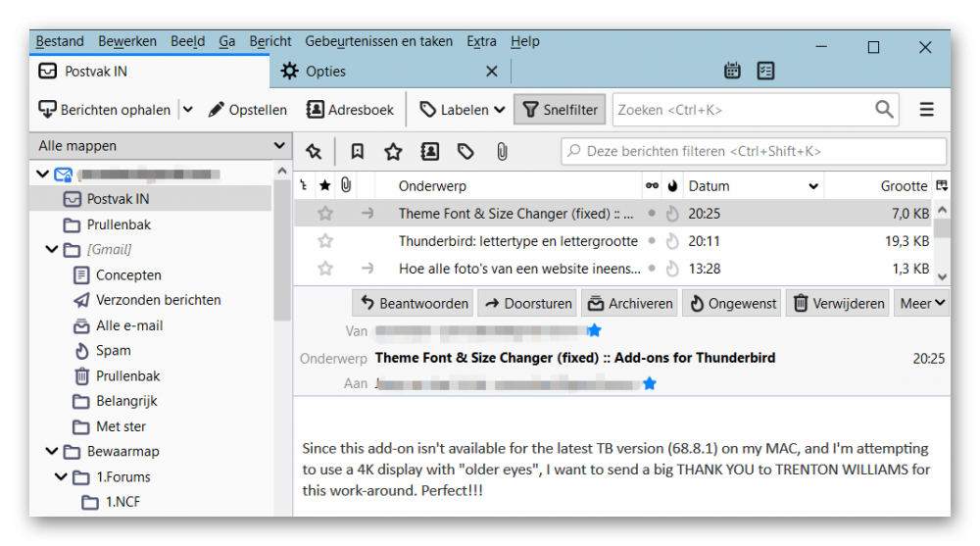Star the Thunderbird: lettertype en lettergrootte message
Viewport: 980px width, 546px height.
click(325, 241)
